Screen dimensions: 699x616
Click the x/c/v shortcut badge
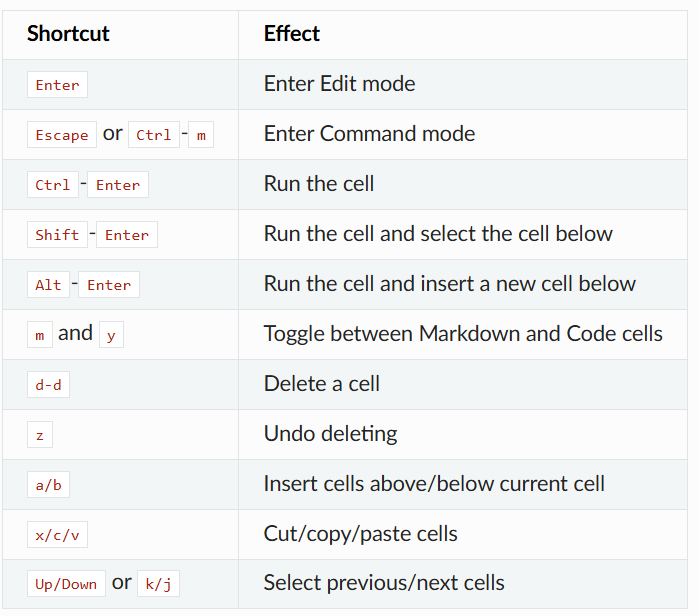(x=57, y=535)
